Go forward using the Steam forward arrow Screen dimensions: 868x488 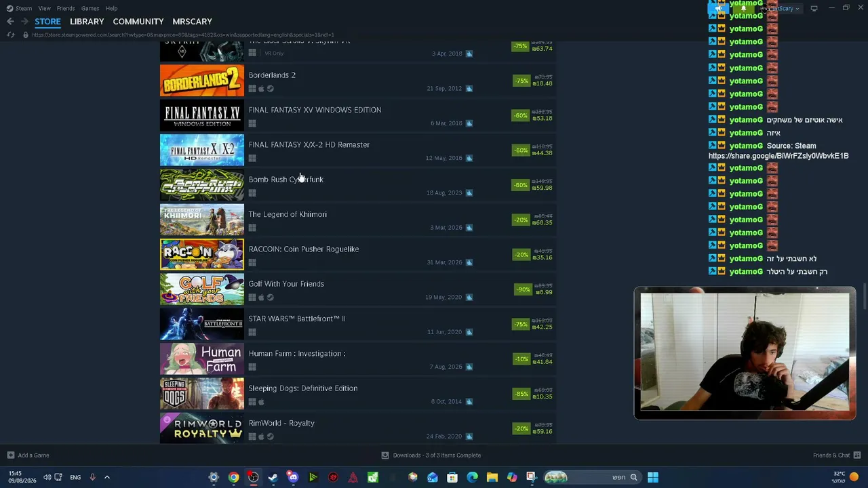pos(24,22)
